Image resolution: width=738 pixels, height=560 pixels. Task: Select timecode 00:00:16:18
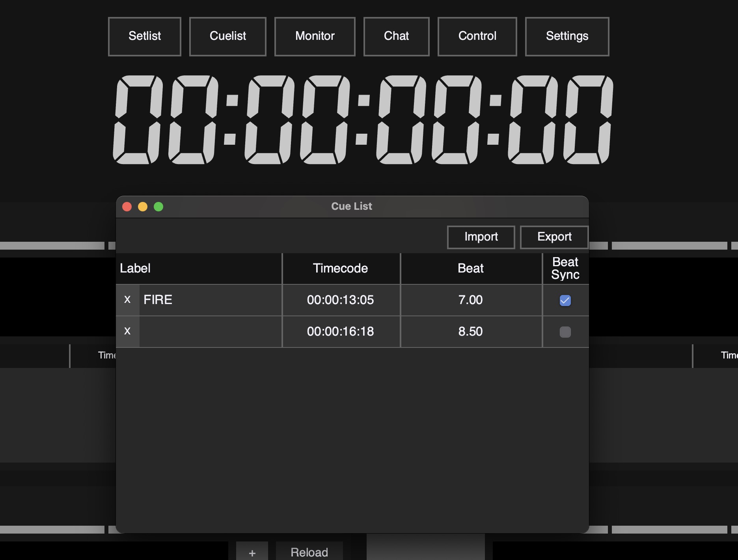341,331
